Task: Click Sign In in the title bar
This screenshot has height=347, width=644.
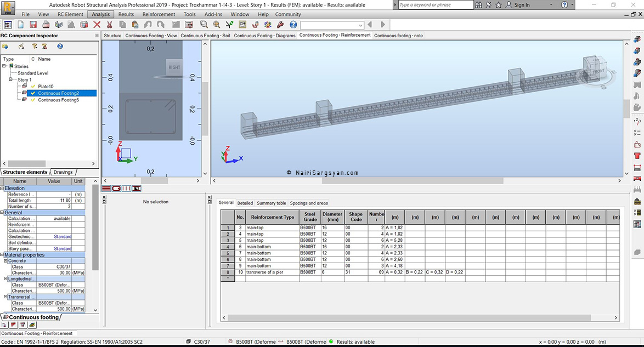Action: tap(522, 5)
